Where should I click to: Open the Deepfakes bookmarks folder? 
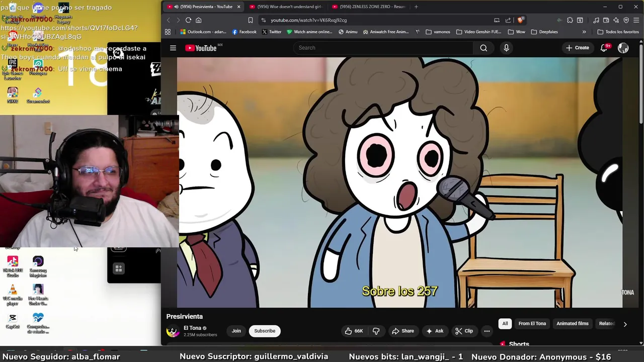pos(544,32)
